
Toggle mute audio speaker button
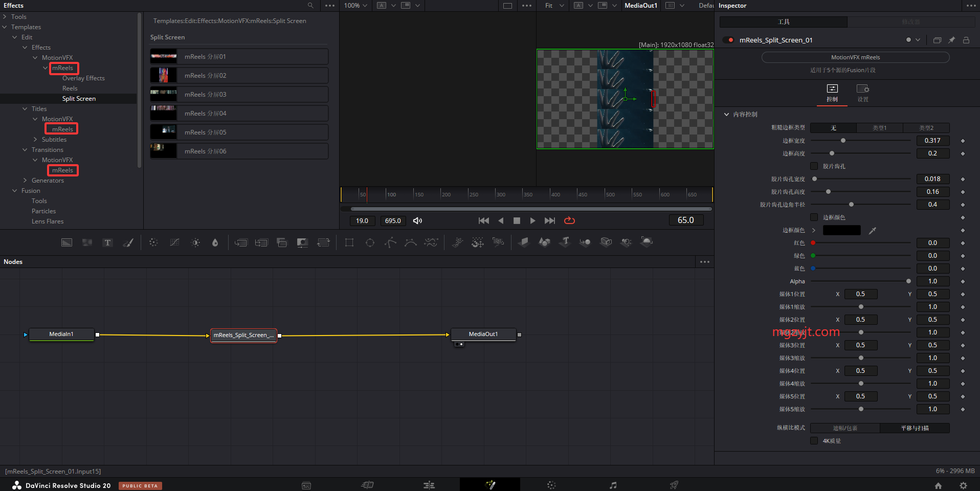pyautogui.click(x=417, y=220)
